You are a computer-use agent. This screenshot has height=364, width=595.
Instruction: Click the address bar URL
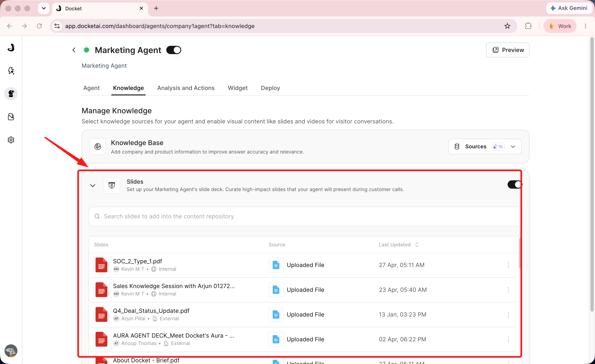point(160,26)
